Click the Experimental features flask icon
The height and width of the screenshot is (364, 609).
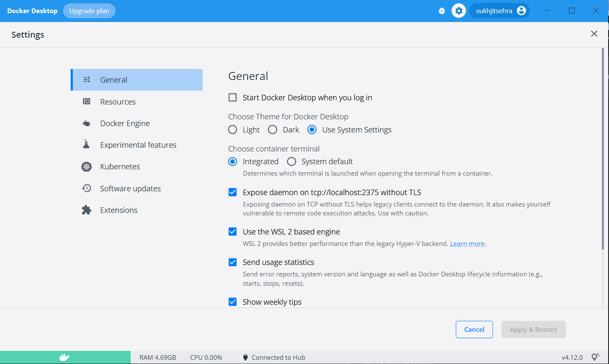[86, 144]
